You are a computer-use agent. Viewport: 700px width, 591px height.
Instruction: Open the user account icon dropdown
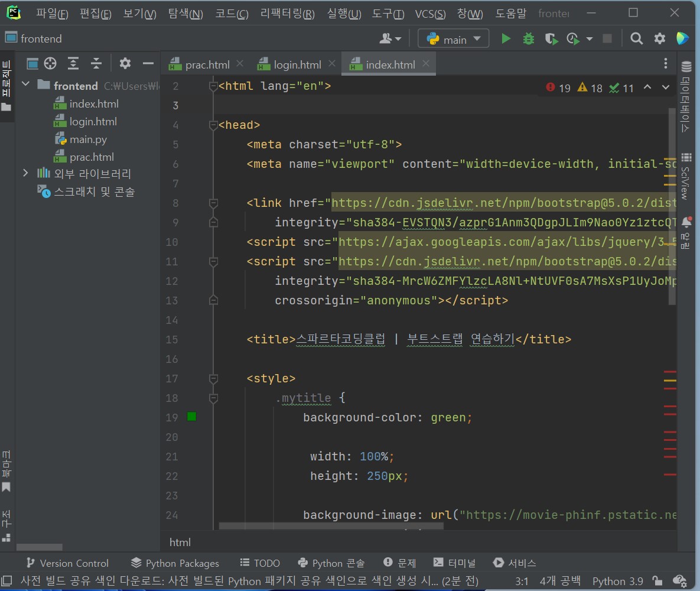click(390, 40)
